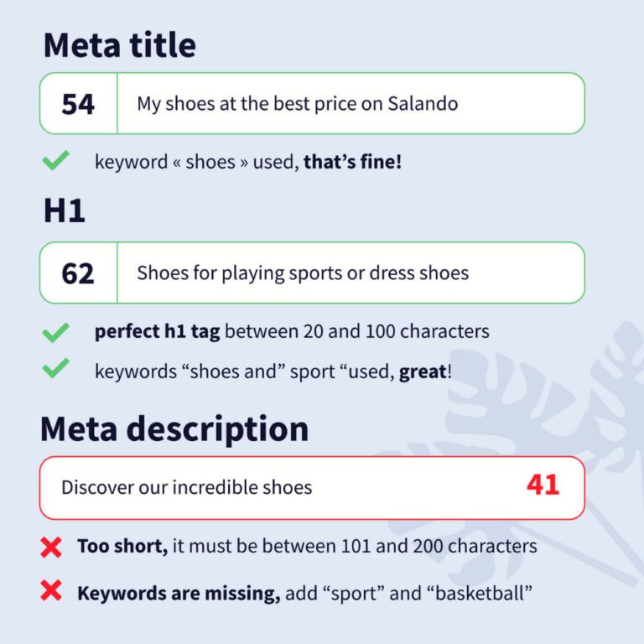Click the "perfect h1 tag" bold text
This screenshot has width=644, height=644.
158,331
